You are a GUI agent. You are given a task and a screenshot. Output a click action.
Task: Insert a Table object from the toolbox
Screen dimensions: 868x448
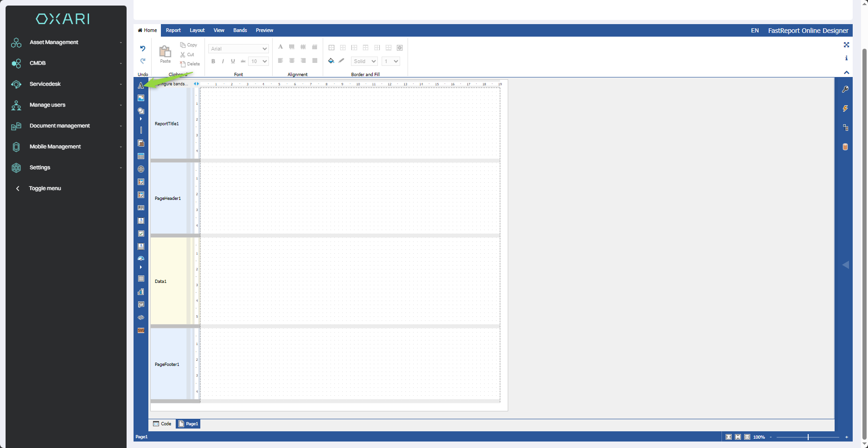(x=141, y=156)
